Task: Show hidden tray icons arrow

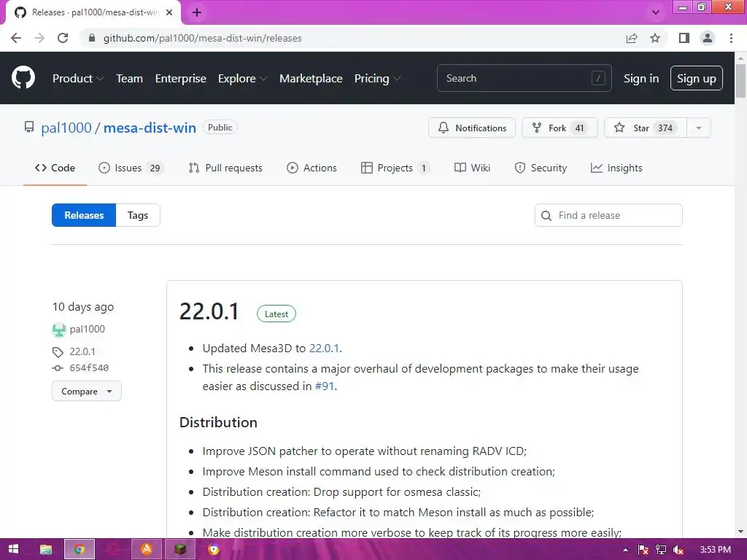Action: click(x=625, y=550)
